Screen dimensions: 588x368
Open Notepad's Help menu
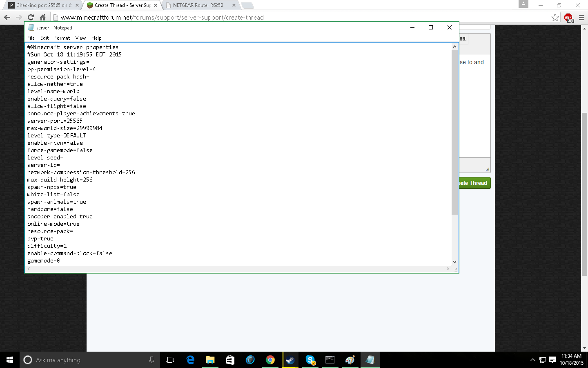pyautogui.click(x=96, y=38)
